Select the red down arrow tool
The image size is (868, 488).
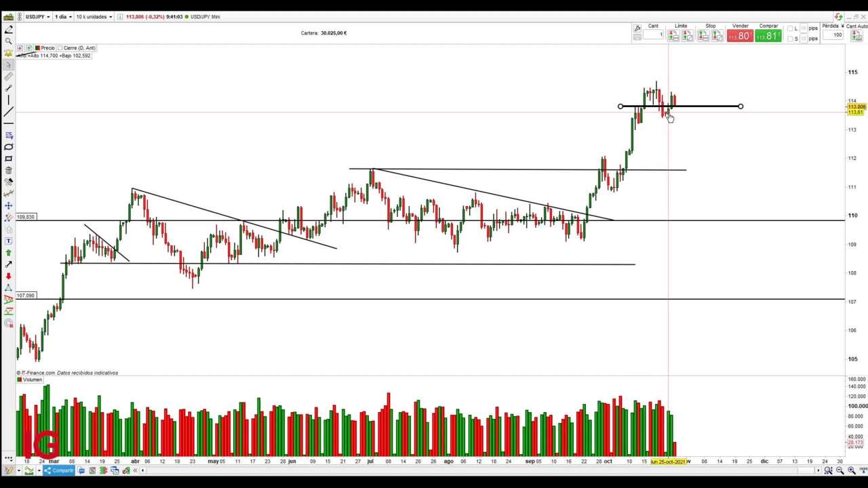(x=9, y=276)
